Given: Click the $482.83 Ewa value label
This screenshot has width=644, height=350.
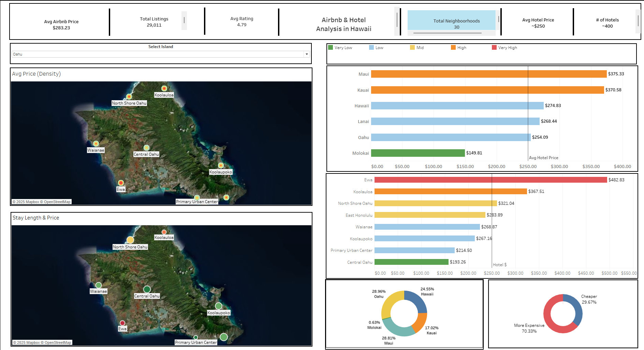Looking at the screenshot, I should point(616,180).
